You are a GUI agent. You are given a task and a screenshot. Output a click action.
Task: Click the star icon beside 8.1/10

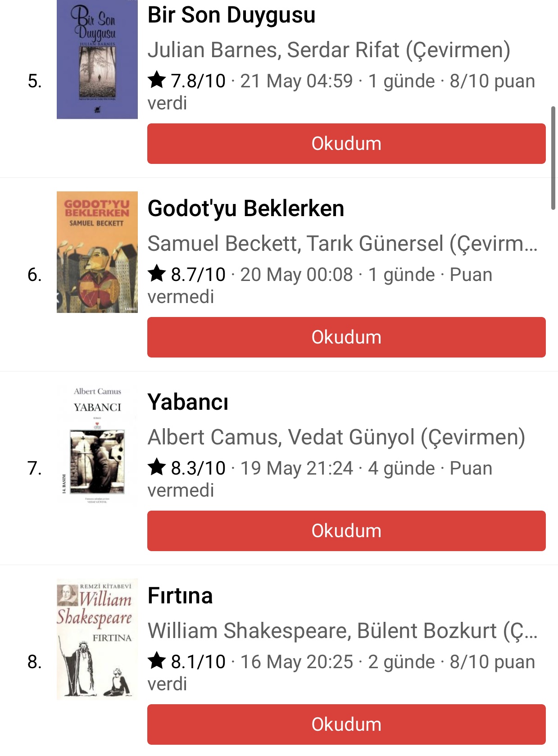(157, 661)
